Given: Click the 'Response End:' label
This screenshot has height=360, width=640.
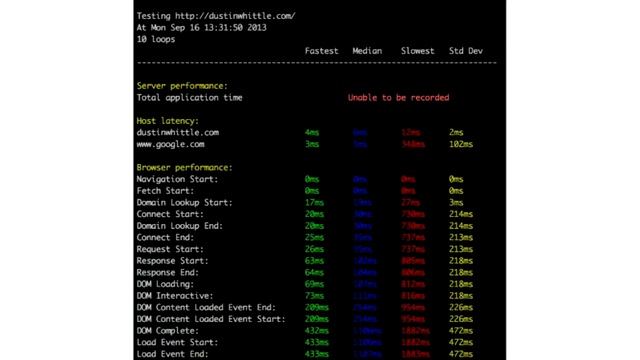Looking at the screenshot, I should 167,272.
